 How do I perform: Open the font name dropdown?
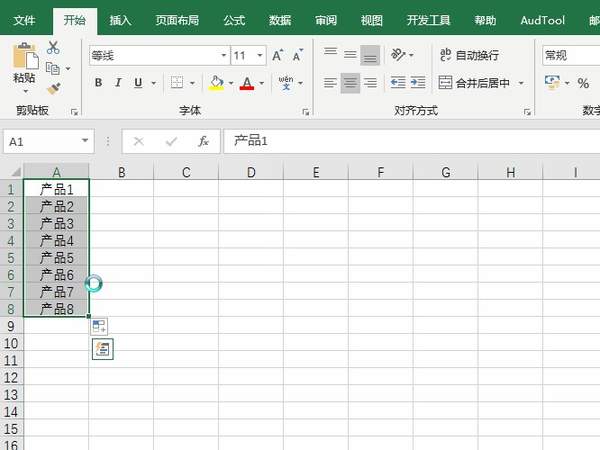click(224, 56)
